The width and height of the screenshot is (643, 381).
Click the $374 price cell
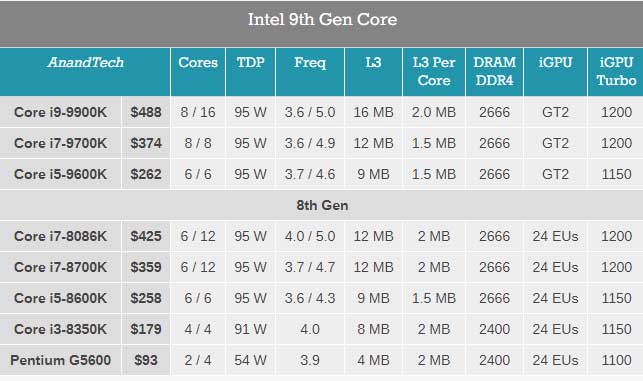pyautogui.click(x=146, y=143)
